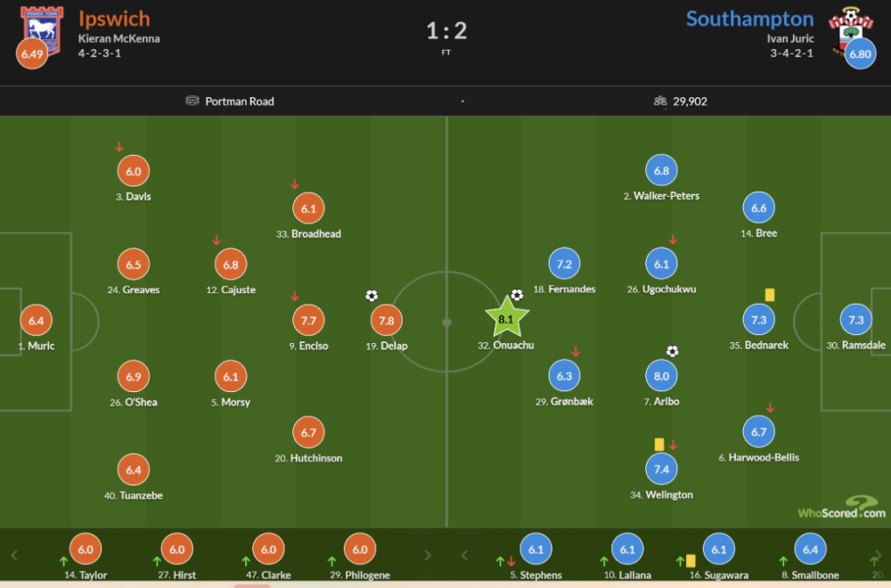
Task: Select Enciso's 7.7 rating bubble
Action: [309, 320]
